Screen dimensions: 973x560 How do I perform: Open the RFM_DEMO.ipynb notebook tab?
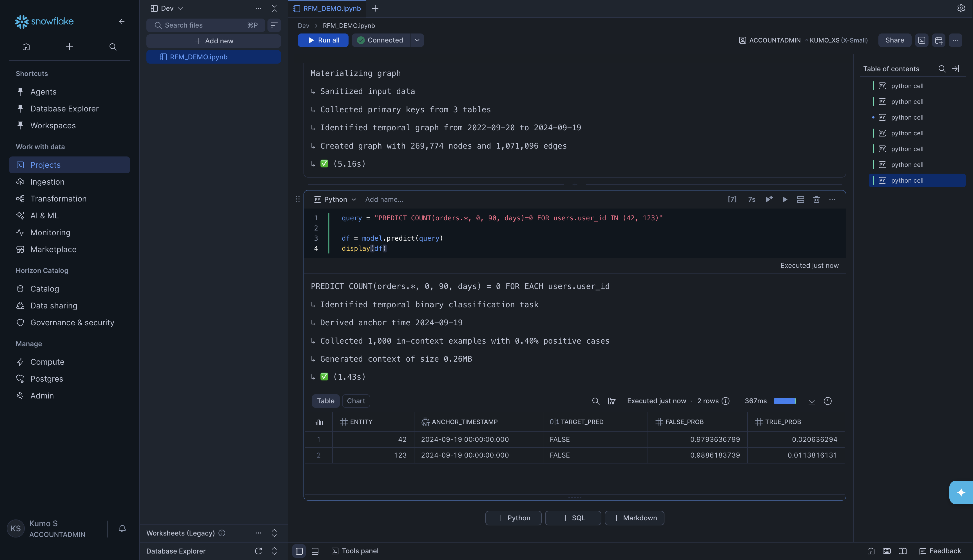pyautogui.click(x=331, y=8)
